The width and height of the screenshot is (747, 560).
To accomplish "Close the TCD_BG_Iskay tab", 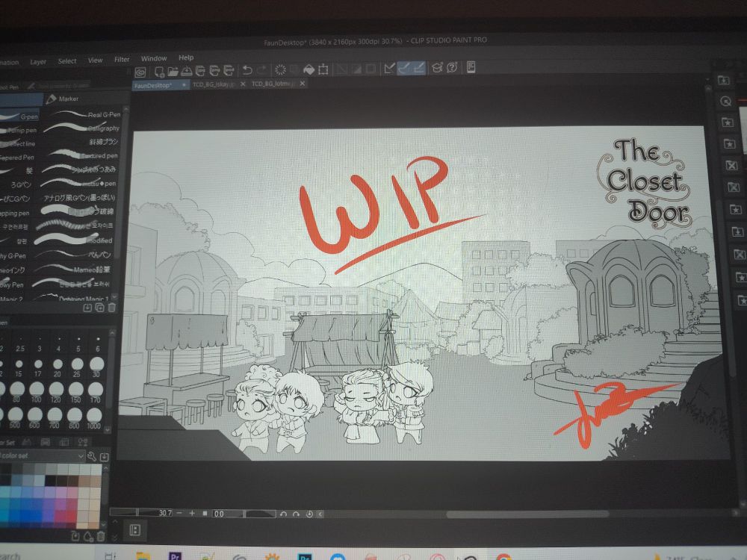I will (x=243, y=84).
